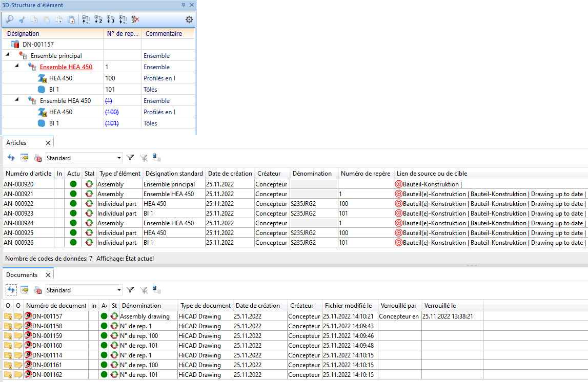
Task: Open the Standard dropdown in Documents
Action: (119, 290)
